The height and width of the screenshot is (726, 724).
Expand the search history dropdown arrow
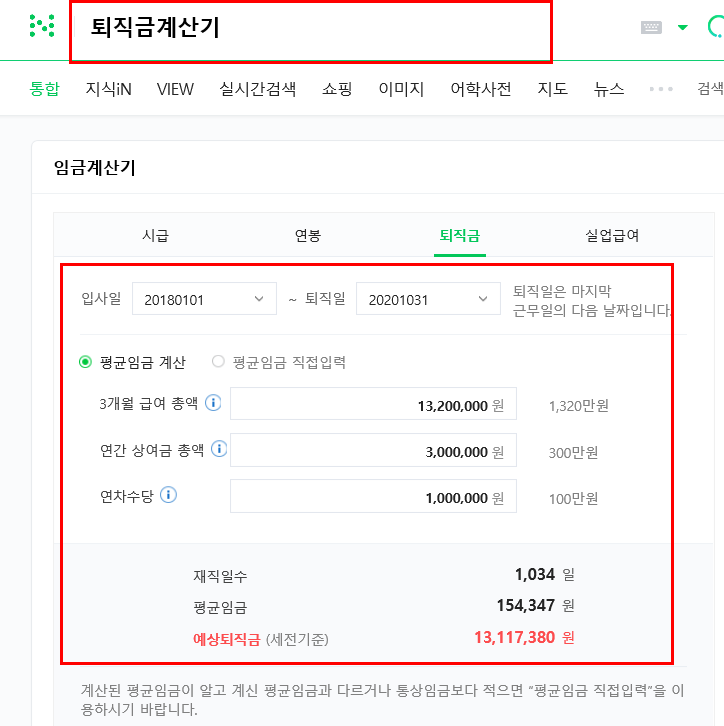tap(682, 28)
